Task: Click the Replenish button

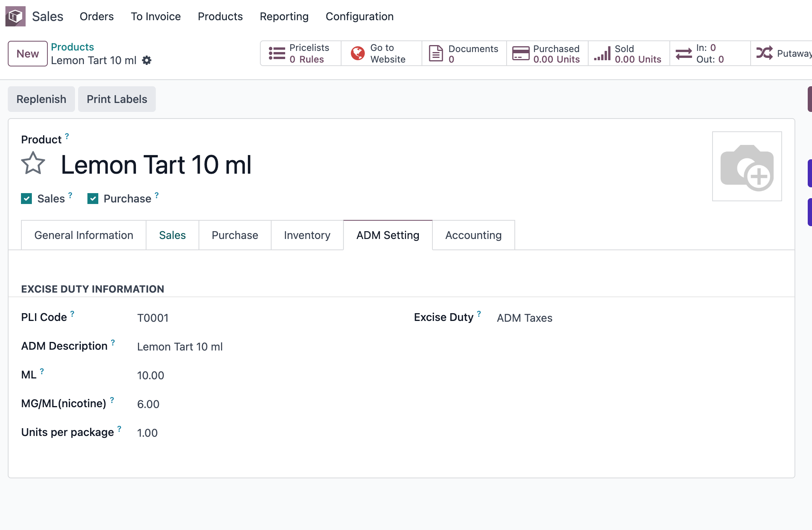Action: click(x=41, y=99)
